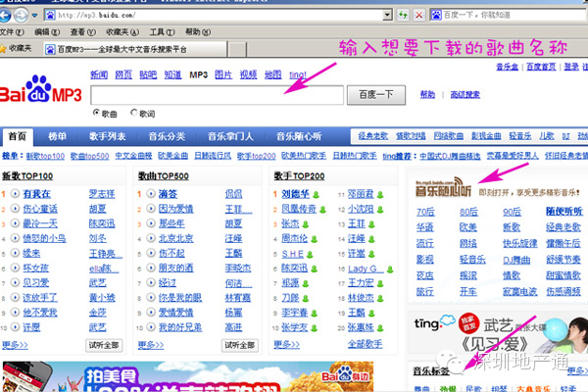Play song 见习爱 via its play icon

(15, 282)
